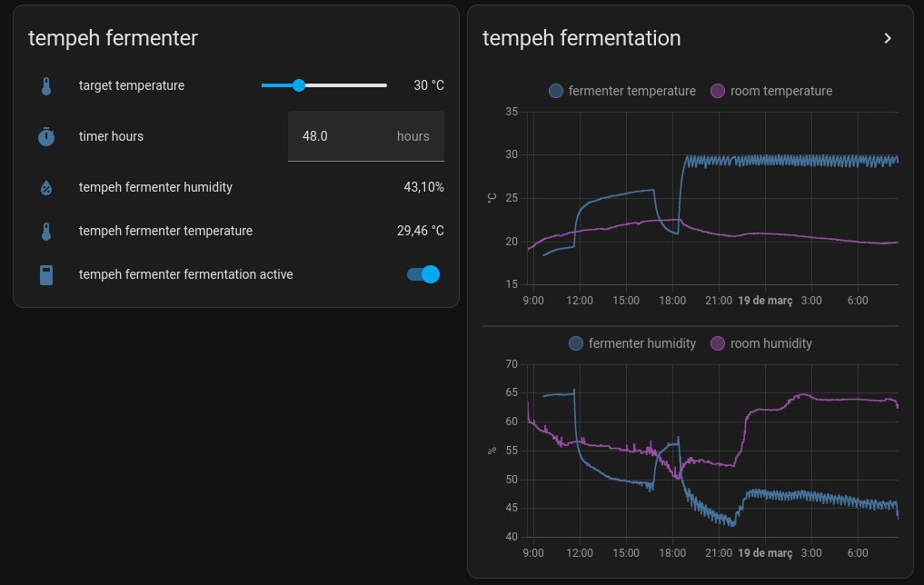Click the 43,10% humidity value
924x585 pixels.
(423, 187)
